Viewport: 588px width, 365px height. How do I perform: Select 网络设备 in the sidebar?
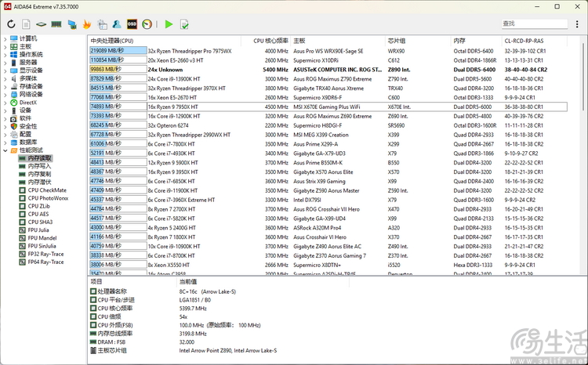[31, 95]
